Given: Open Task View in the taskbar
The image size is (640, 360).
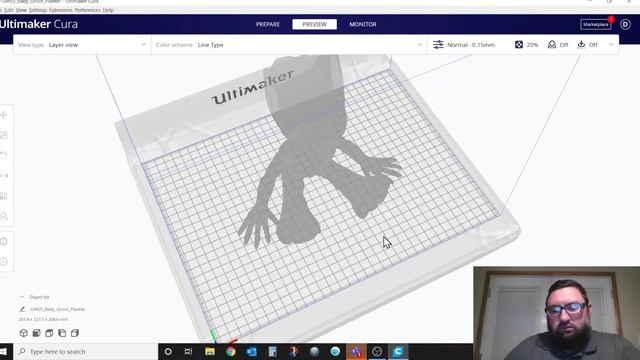Looking at the screenshot, I should [188, 351].
